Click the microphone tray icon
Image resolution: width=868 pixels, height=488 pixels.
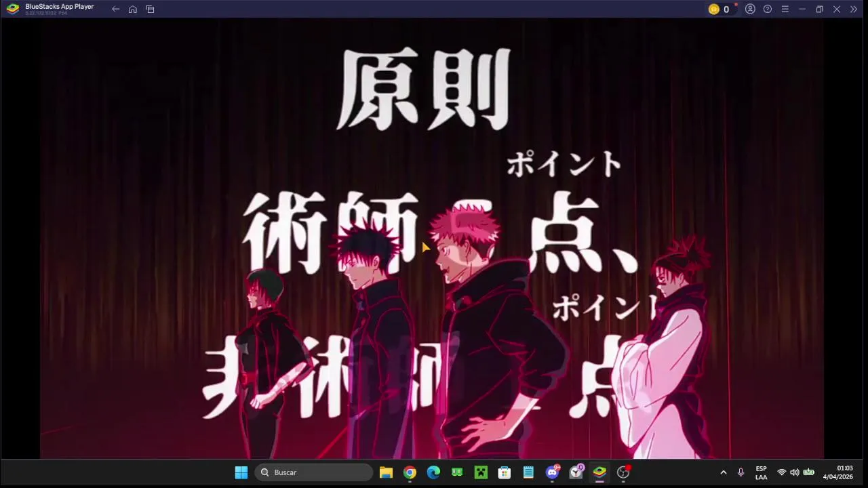(741, 472)
